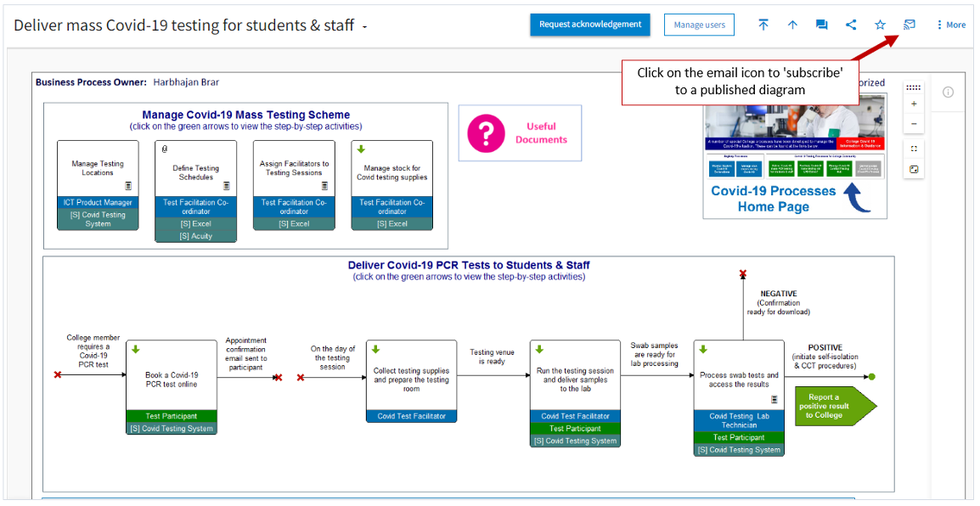Click the Manage users button

point(699,25)
